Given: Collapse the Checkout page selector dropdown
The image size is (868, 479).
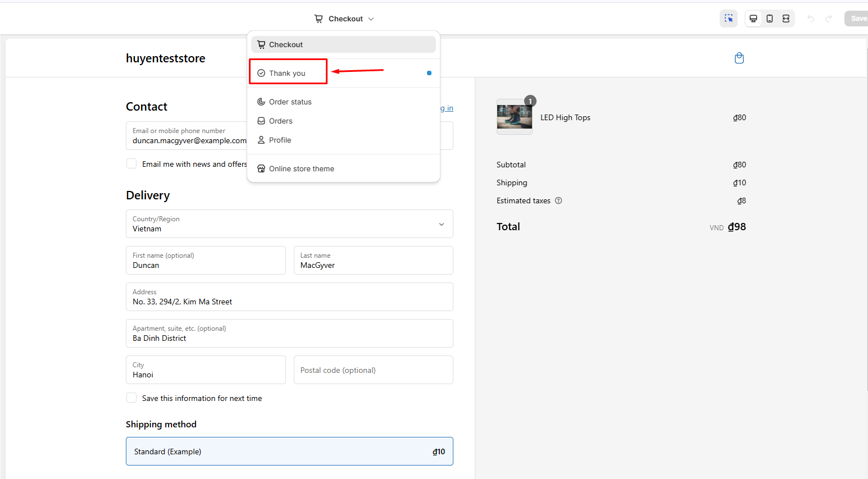Looking at the screenshot, I should coord(344,19).
